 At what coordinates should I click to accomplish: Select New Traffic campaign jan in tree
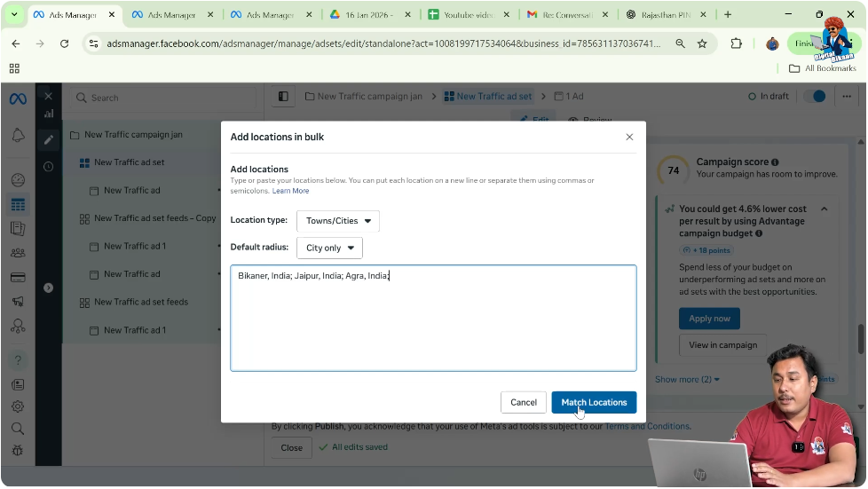(x=133, y=135)
